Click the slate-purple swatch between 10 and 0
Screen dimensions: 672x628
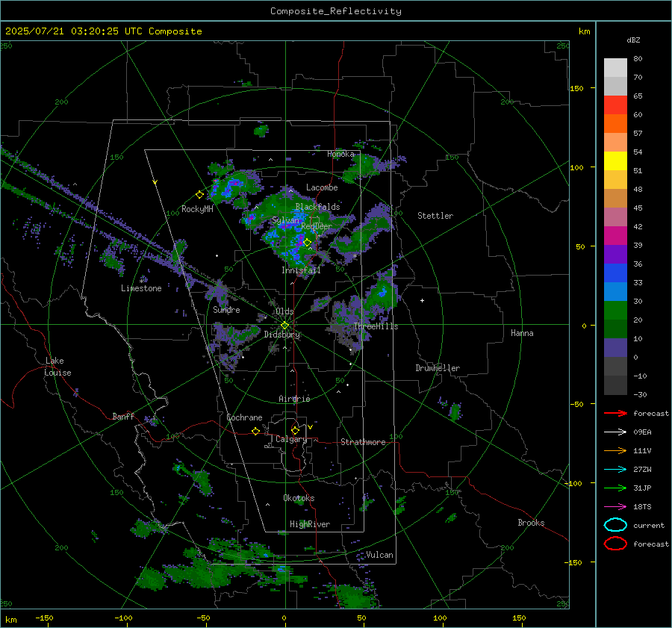coord(615,348)
